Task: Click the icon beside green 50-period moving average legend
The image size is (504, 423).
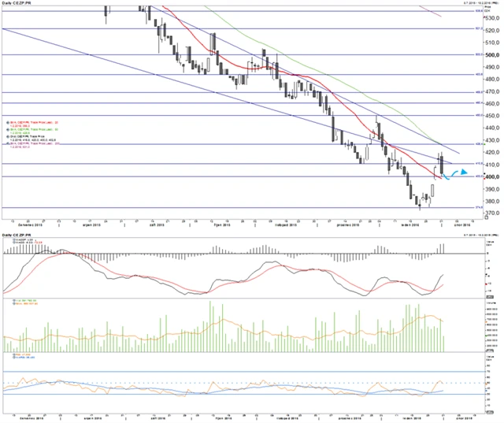Action: [x=8, y=129]
